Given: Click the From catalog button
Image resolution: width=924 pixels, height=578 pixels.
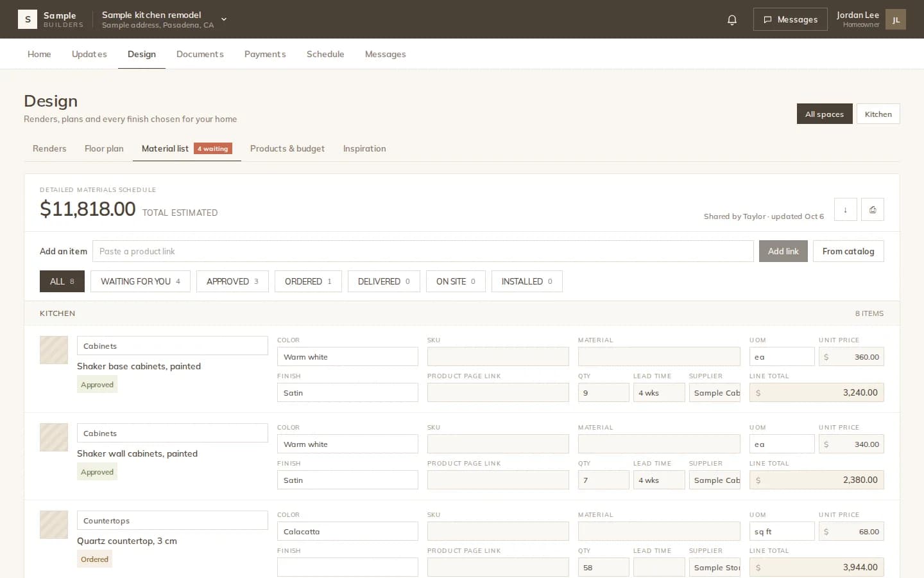Looking at the screenshot, I should [x=848, y=251].
